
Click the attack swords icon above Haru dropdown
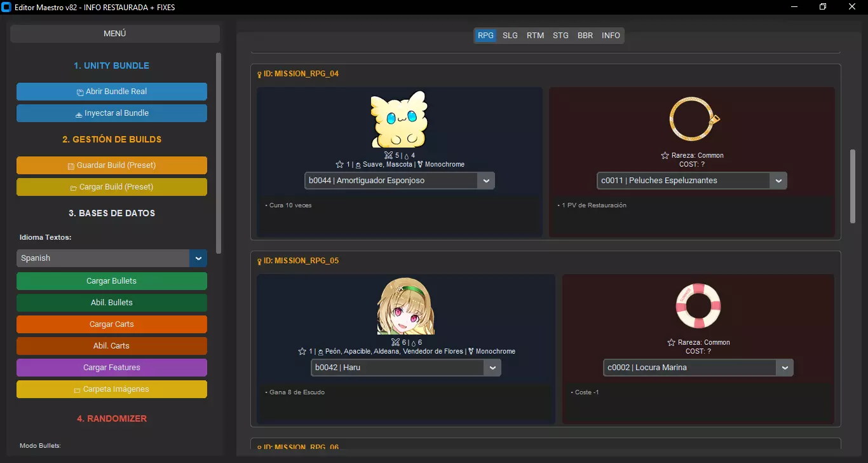(x=395, y=343)
